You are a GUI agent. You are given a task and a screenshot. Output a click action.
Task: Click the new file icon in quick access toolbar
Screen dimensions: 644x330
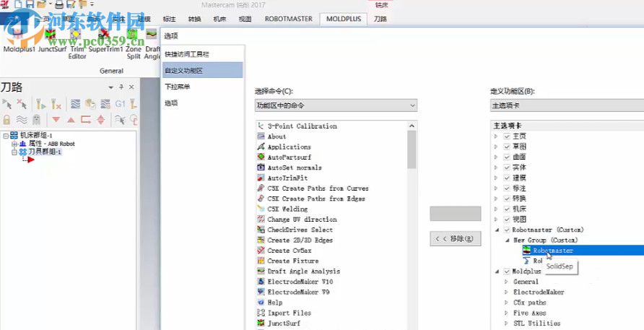pyautogui.click(x=18, y=4)
